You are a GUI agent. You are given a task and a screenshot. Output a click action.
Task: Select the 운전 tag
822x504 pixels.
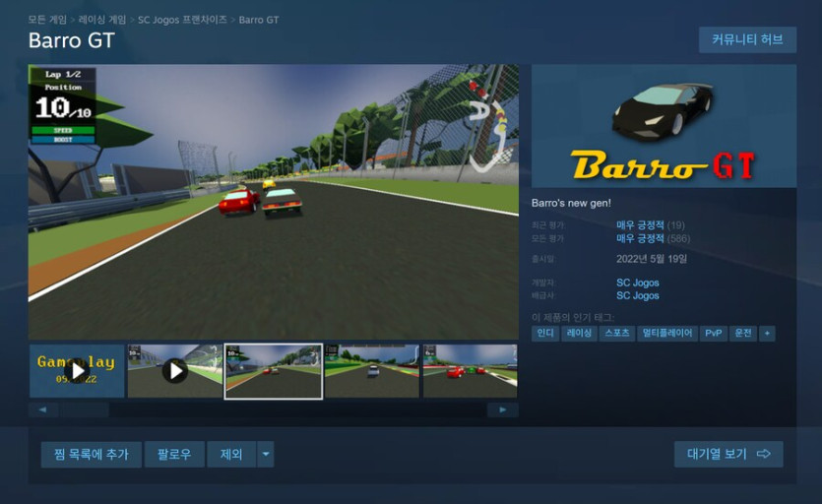click(743, 333)
